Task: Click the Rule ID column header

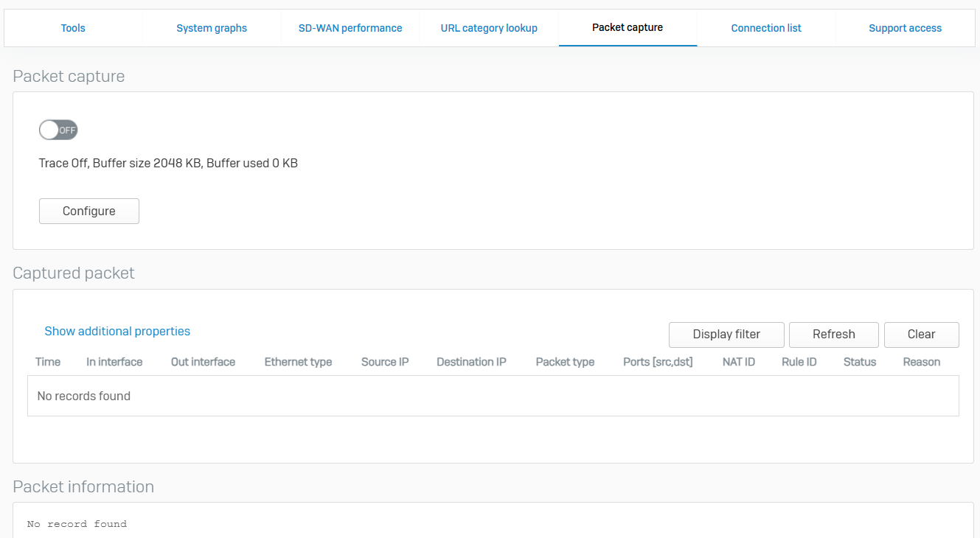Action: pos(799,362)
